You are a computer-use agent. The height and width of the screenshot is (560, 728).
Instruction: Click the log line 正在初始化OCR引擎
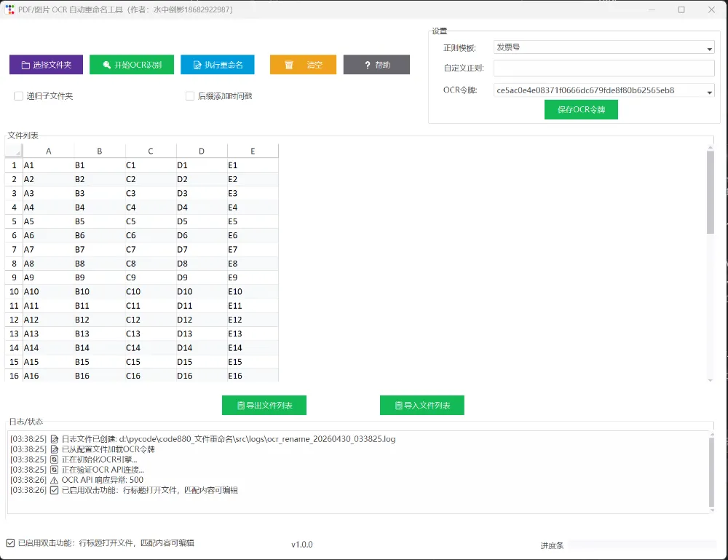point(99,460)
